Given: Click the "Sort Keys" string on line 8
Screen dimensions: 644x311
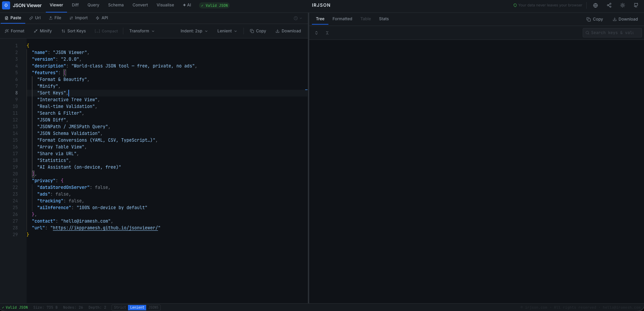Looking at the screenshot, I should pyautogui.click(x=52, y=93).
